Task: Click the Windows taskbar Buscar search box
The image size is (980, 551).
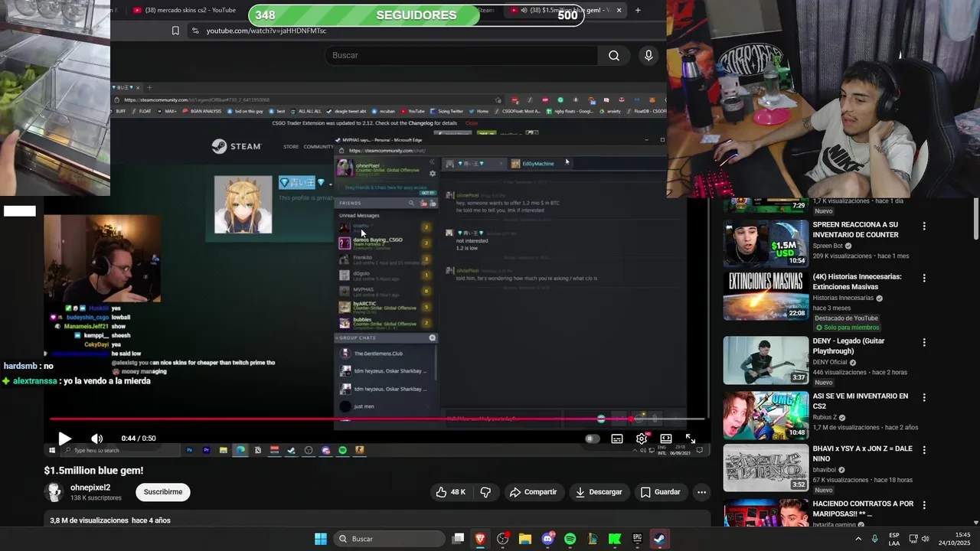Action: (x=390, y=539)
